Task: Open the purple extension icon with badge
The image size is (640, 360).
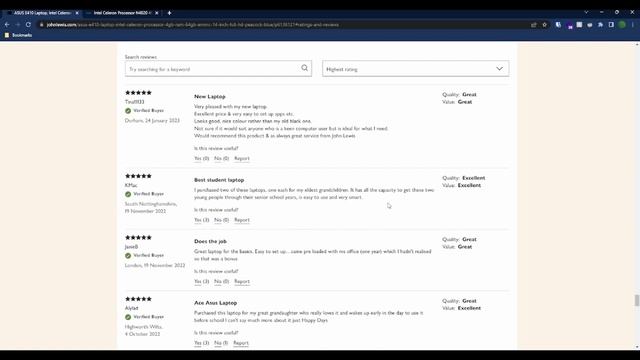Action: (x=570, y=26)
